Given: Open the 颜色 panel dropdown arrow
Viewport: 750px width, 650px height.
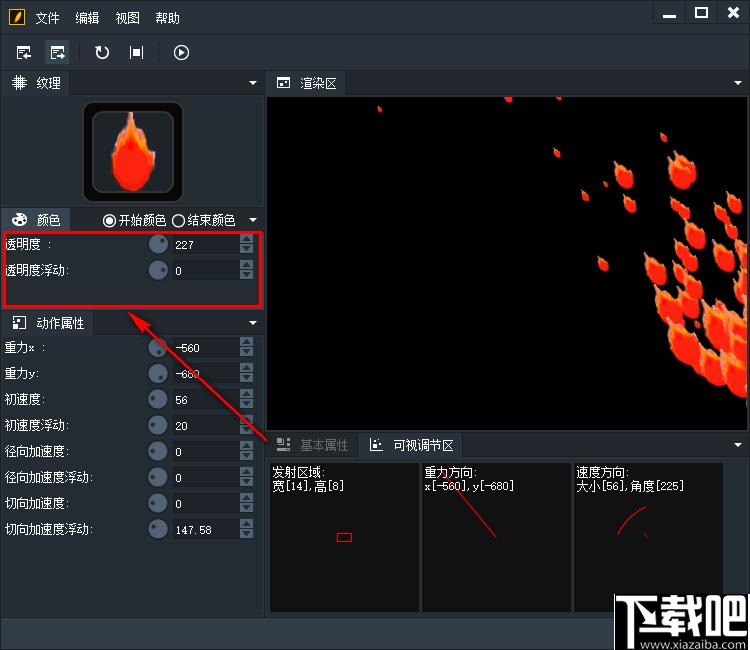Looking at the screenshot, I should point(253,220).
